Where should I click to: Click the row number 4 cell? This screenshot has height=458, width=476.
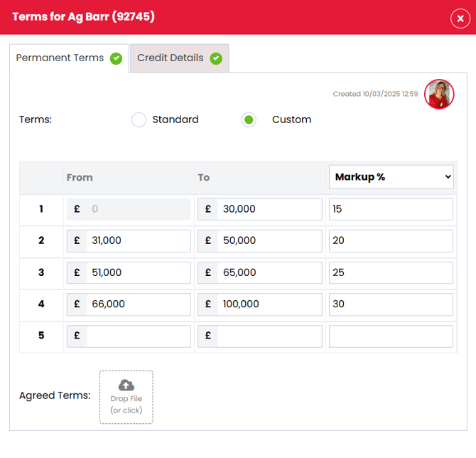(x=41, y=304)
